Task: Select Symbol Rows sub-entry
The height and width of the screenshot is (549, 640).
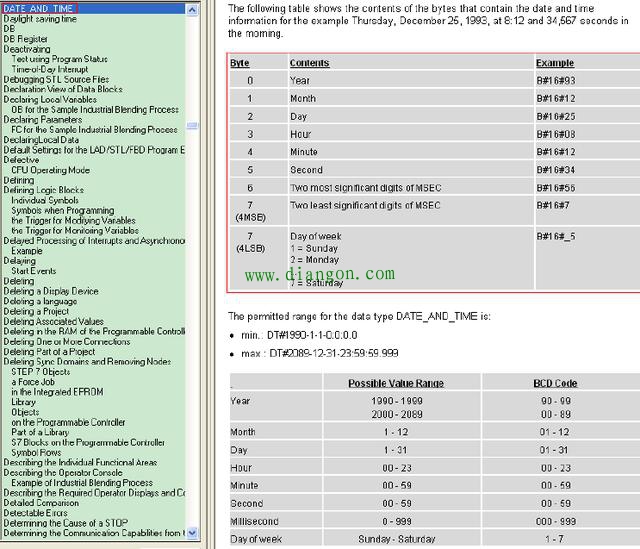Action: tap(36, 452)
